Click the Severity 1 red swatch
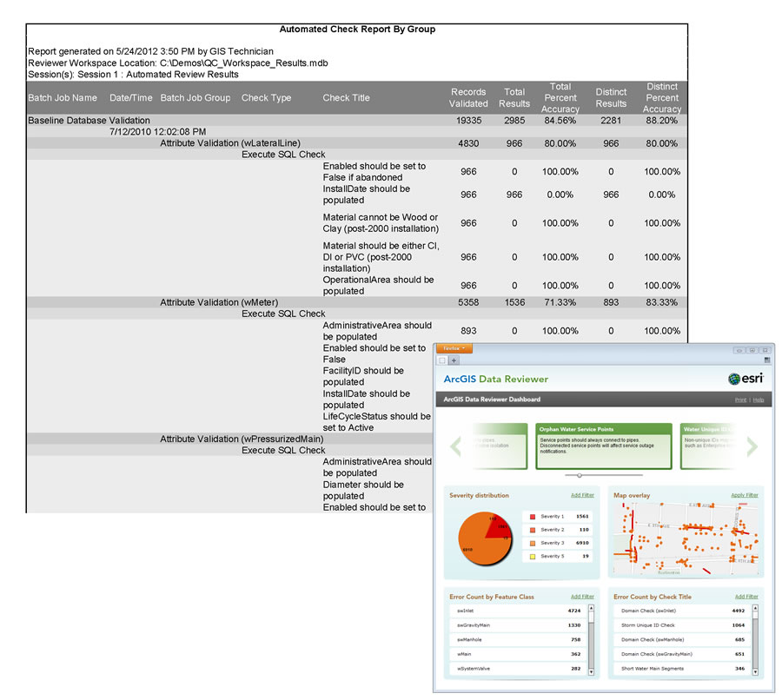This screenshot has width=782, height=700. tap(532, 517)
